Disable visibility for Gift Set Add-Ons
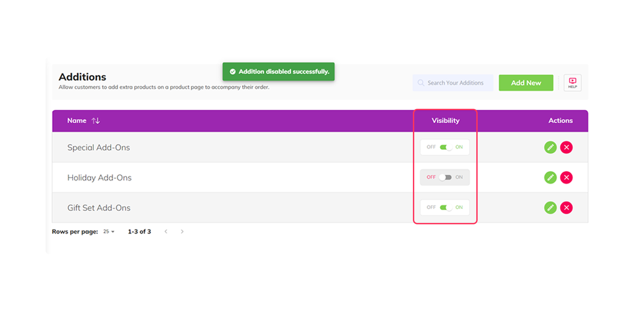The width and height of the screenshot is (644, 320). point(445,208)
